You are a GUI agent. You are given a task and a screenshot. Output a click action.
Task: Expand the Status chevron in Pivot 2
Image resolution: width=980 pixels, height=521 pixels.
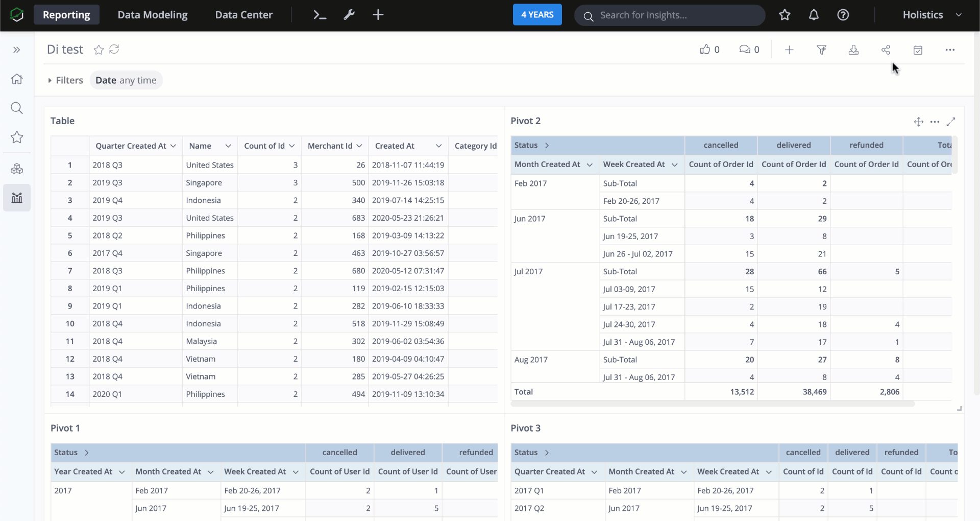[x=547, y=145]
